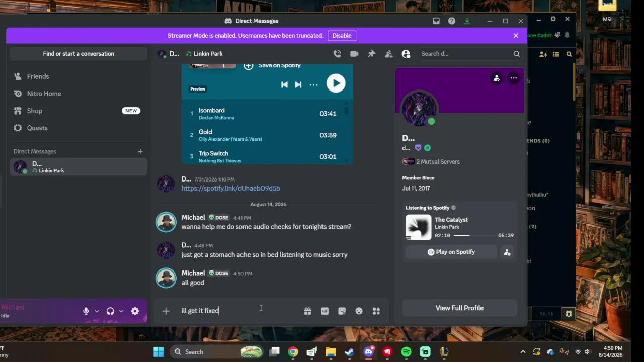Viewport: 644px width, 362px height.
Task: Open the Apps launcher in message bar
Action: pyautogui.click(x=376, y=311)
